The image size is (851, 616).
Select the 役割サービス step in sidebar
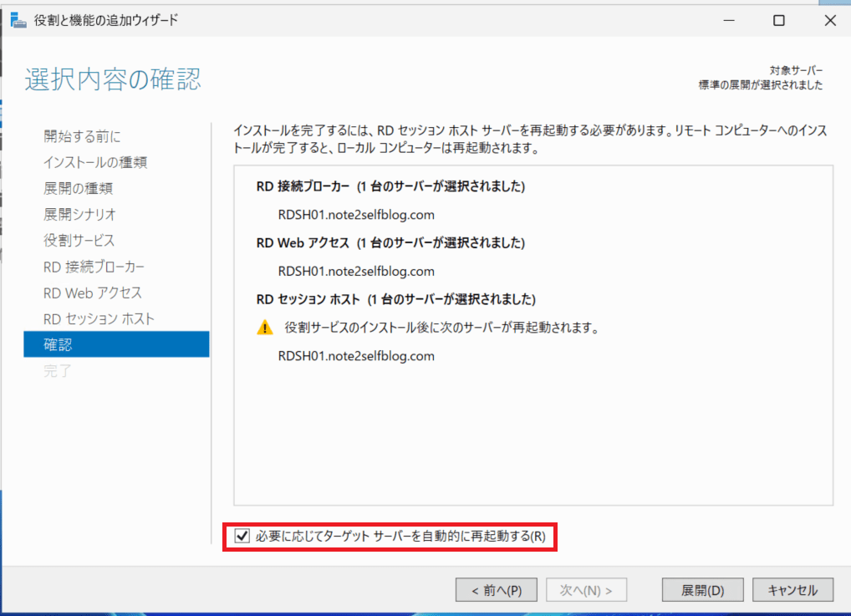(79, 240)
